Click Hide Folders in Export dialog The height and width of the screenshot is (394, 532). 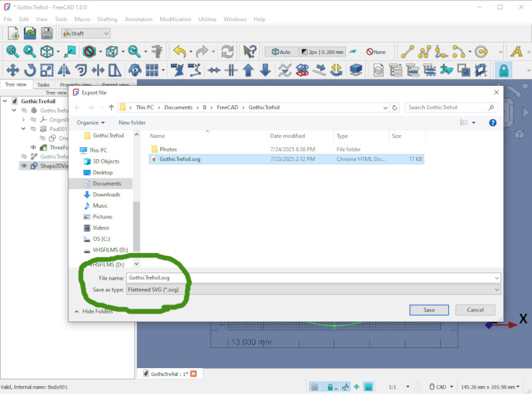click(x=94, y=311)
